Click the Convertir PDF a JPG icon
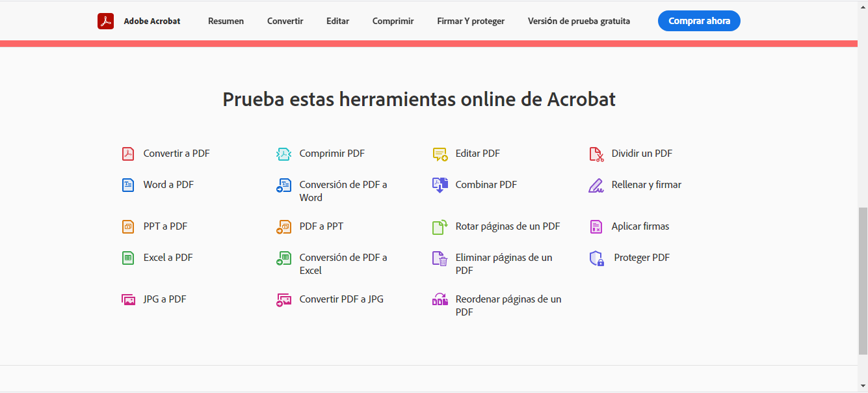 (x=284, y=300)
